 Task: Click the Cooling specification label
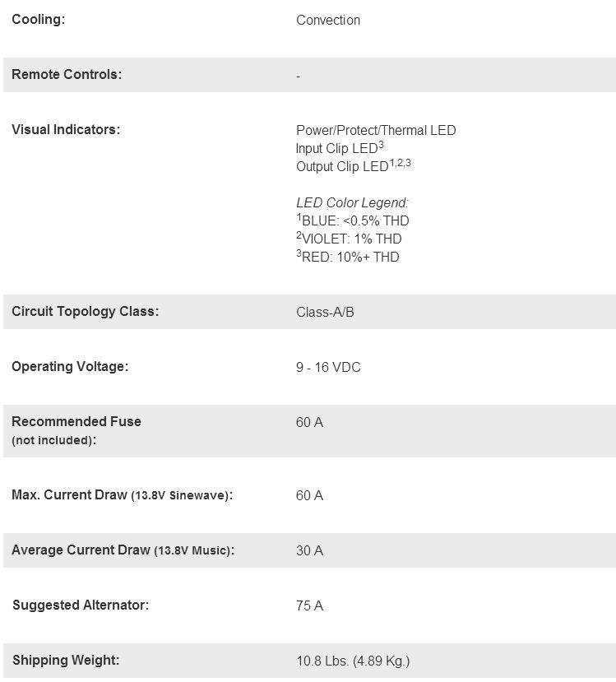(x=38, y=19)
